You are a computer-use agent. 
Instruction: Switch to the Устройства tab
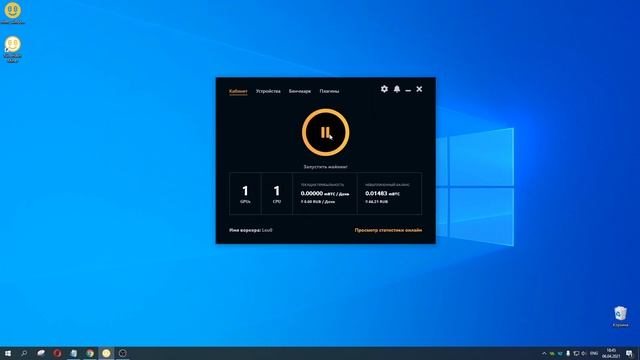coord(268,91)
